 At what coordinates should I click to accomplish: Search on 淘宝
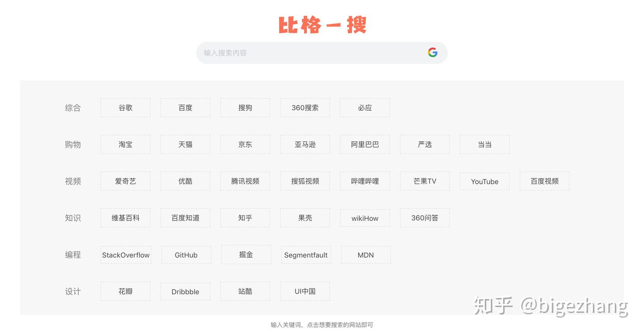pos(126,144)
